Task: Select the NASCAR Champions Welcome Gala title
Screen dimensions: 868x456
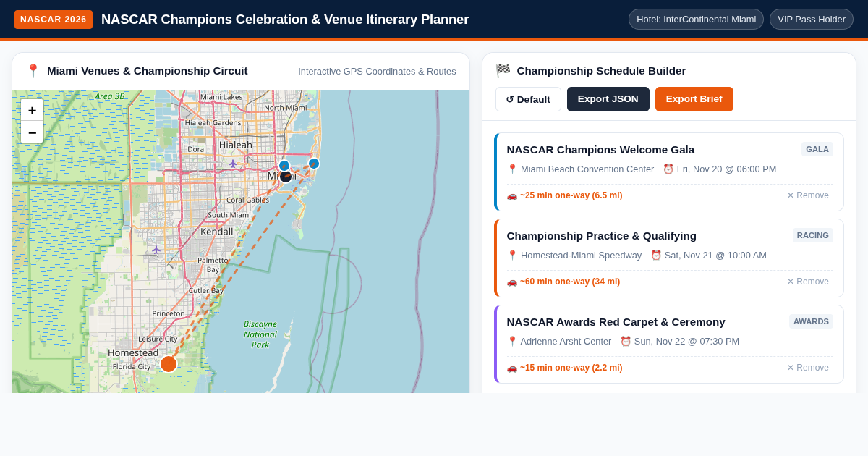Action: click(x=600, y=150)
